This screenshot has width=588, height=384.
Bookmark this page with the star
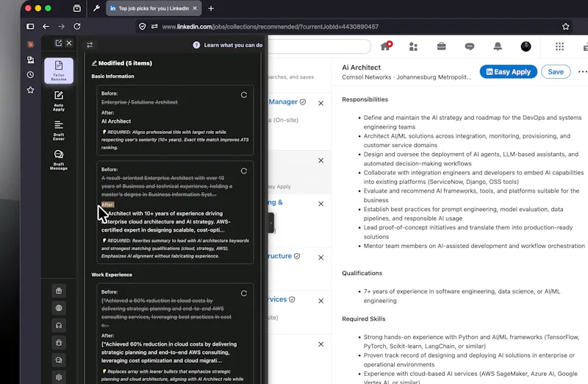point(565,26)
